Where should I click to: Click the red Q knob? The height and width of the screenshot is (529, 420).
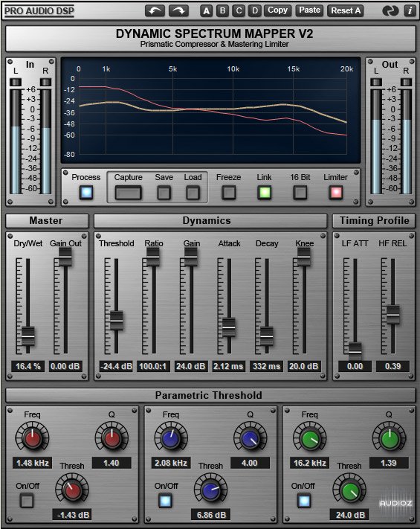112,437
